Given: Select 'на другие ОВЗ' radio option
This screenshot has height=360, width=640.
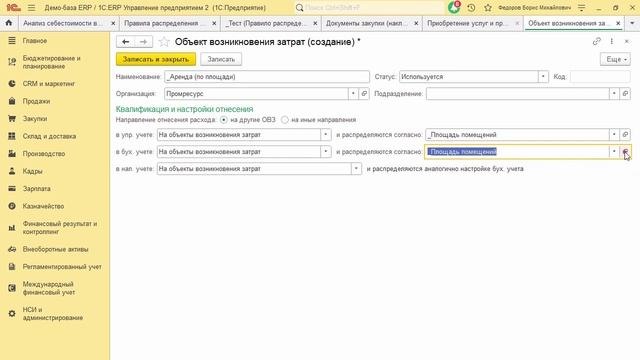Looking at the screenshot, I should (223, 120).
